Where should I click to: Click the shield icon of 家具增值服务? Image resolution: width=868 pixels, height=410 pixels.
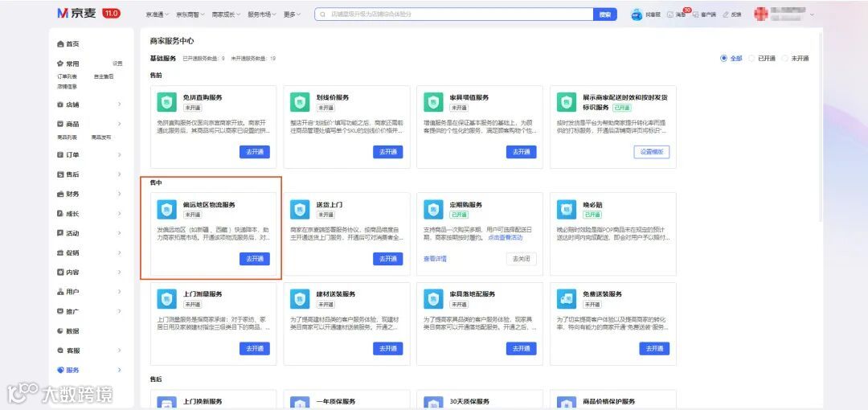433,103
